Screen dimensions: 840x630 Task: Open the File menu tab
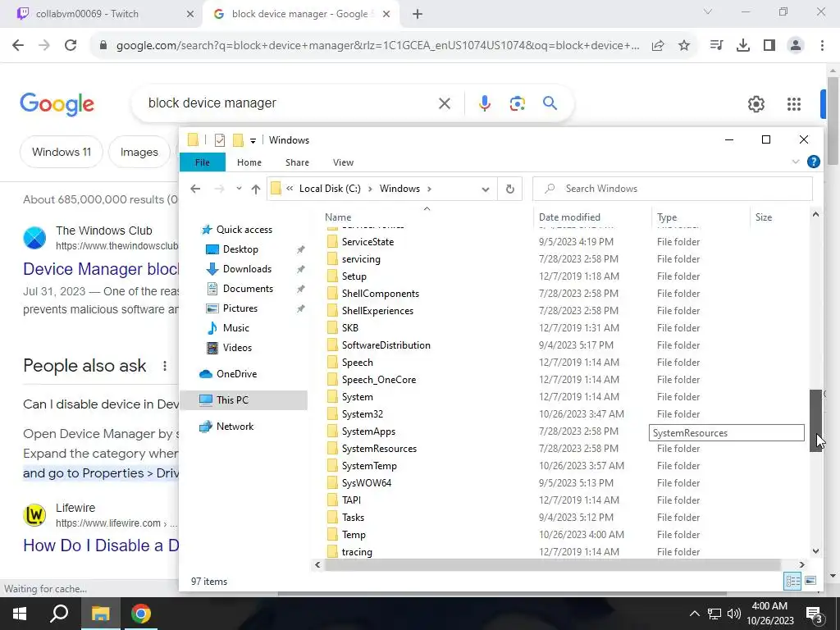[202, 162]
